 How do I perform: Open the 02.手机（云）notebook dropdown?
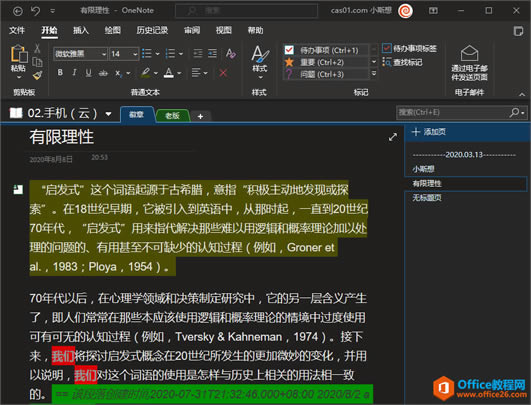click(x=108, y=113)
